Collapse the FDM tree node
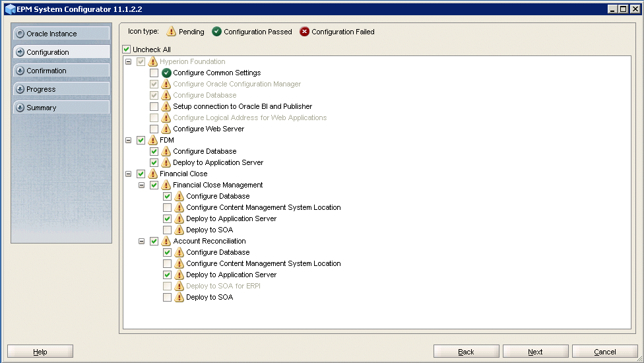The image size is (644, 363). coord(128,140)
